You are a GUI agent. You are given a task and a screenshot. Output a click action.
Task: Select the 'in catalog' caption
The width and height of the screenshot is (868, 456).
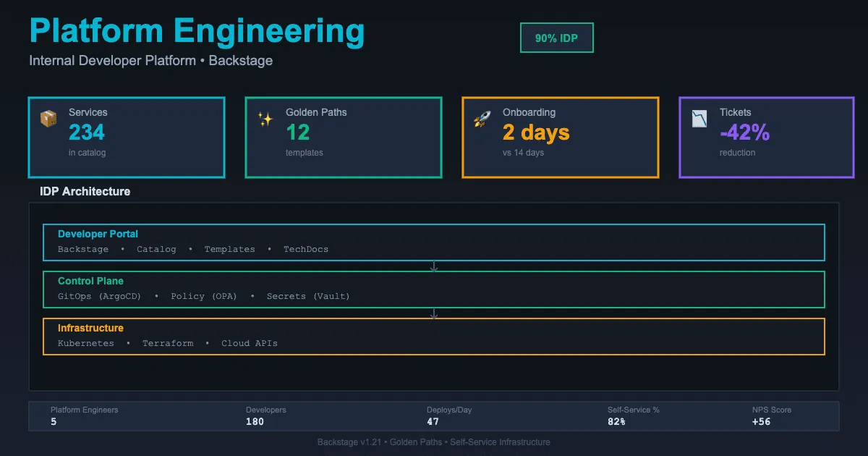point(87,153)
